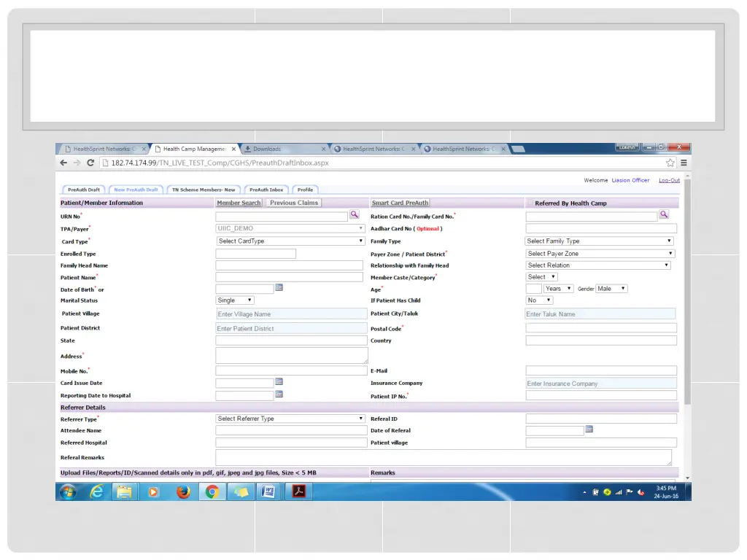This screenshot has width=747, height=560.
Task: Click the Enter Insurance Company field
Action: click(x=601, y=384)
